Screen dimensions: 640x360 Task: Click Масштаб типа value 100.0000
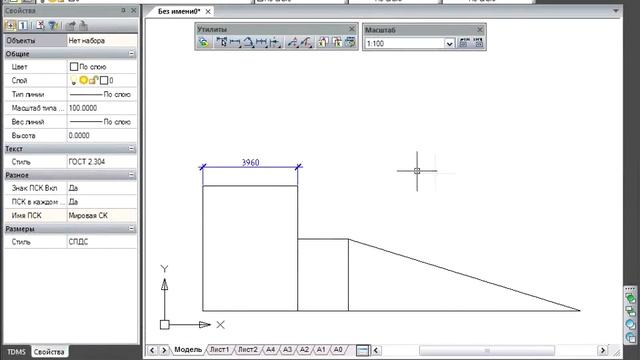(102, 108)
